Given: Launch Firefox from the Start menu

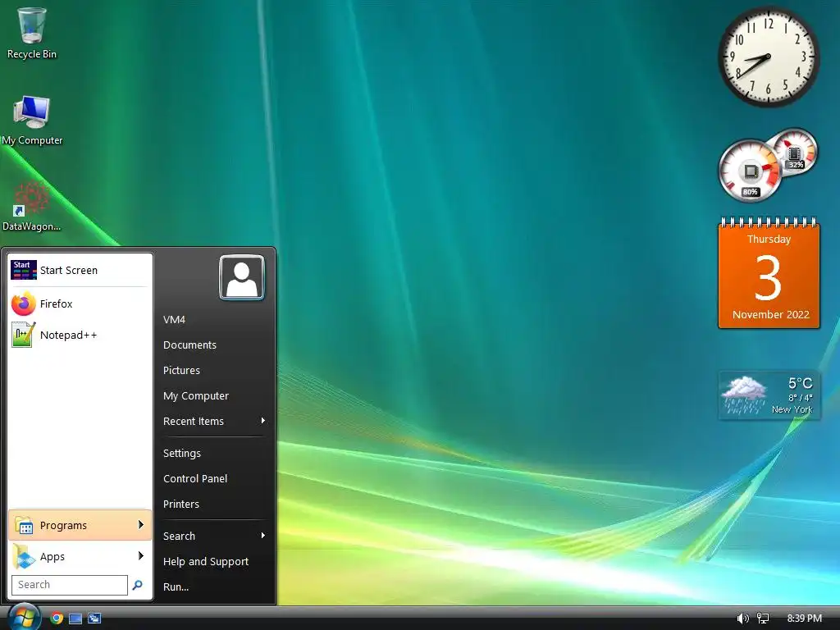Looking at the screenshot, I should tap(80, 304).
